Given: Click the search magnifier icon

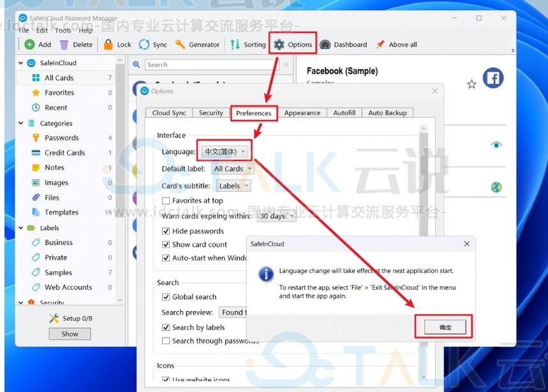Looking at the screenshot, I should (x=137, y=64).
